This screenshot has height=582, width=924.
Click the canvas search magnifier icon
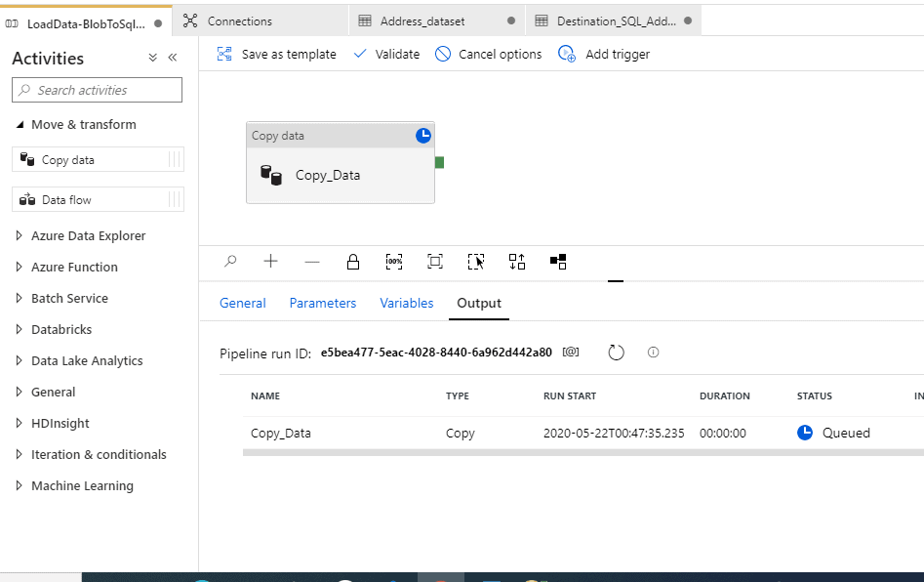point(230,262)
